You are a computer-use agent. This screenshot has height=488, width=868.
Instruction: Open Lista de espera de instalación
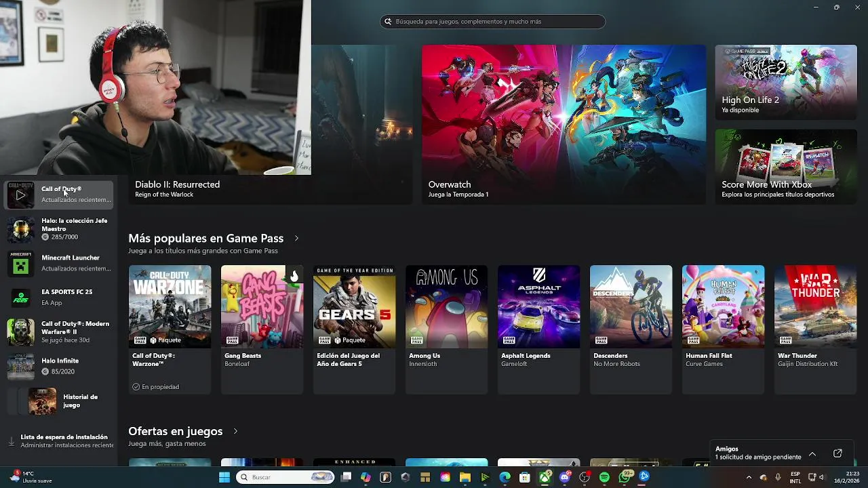click(x=58, y=441)
